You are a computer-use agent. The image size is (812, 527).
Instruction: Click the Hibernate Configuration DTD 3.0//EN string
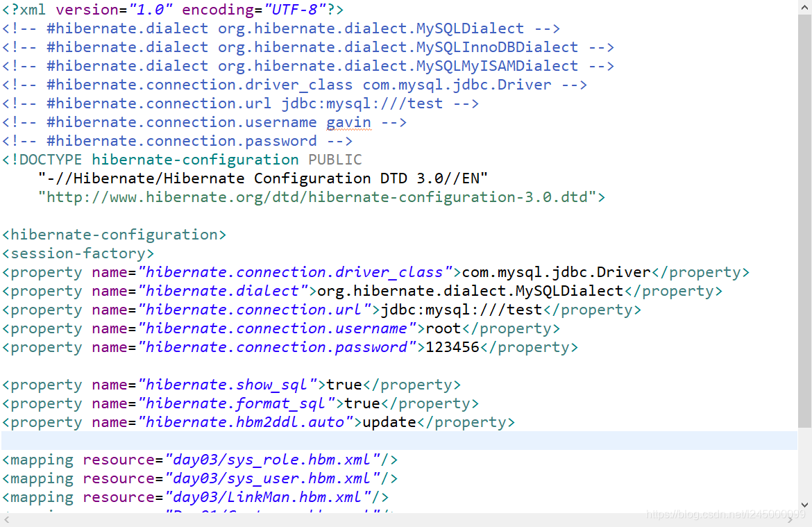(x=263, y=178)
